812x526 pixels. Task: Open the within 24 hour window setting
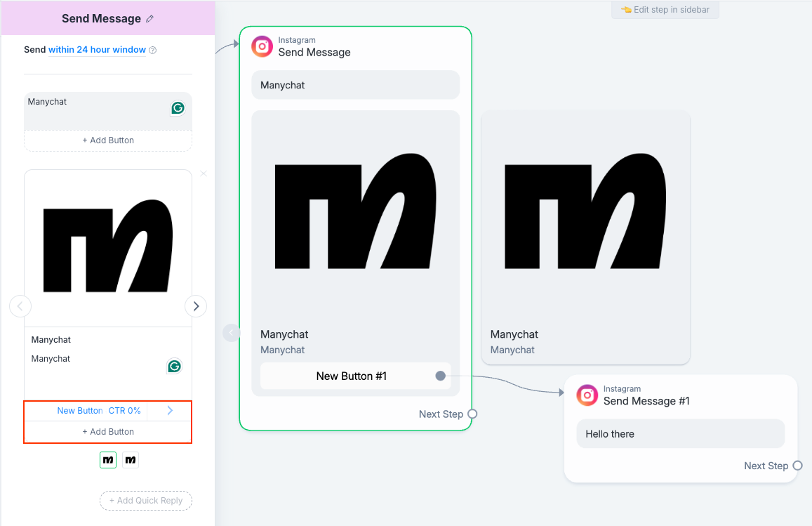point(96,50)
